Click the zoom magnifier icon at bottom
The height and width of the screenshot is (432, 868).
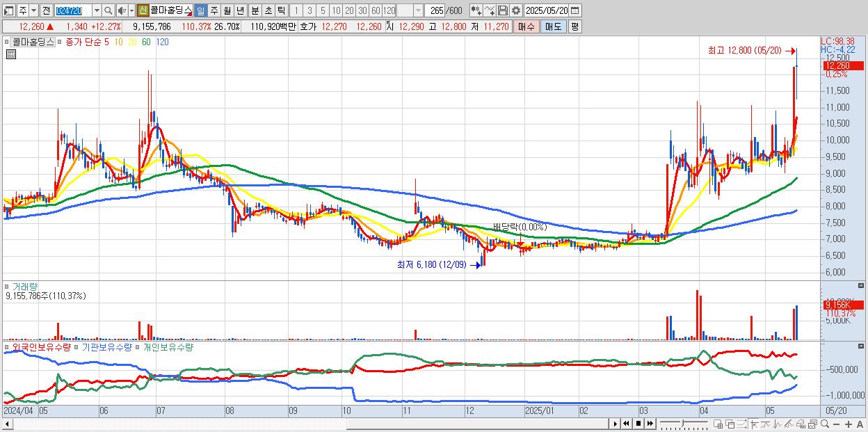point(824,424)
